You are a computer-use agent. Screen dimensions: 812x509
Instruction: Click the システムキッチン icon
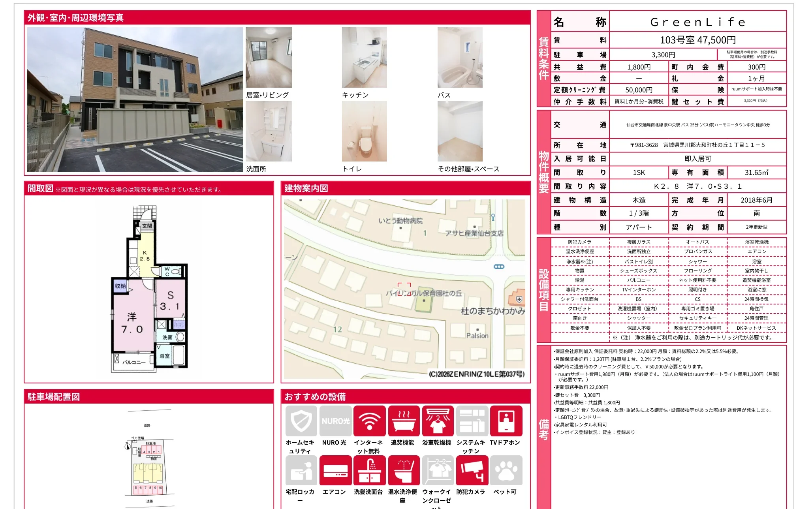(x=472, y=421)
